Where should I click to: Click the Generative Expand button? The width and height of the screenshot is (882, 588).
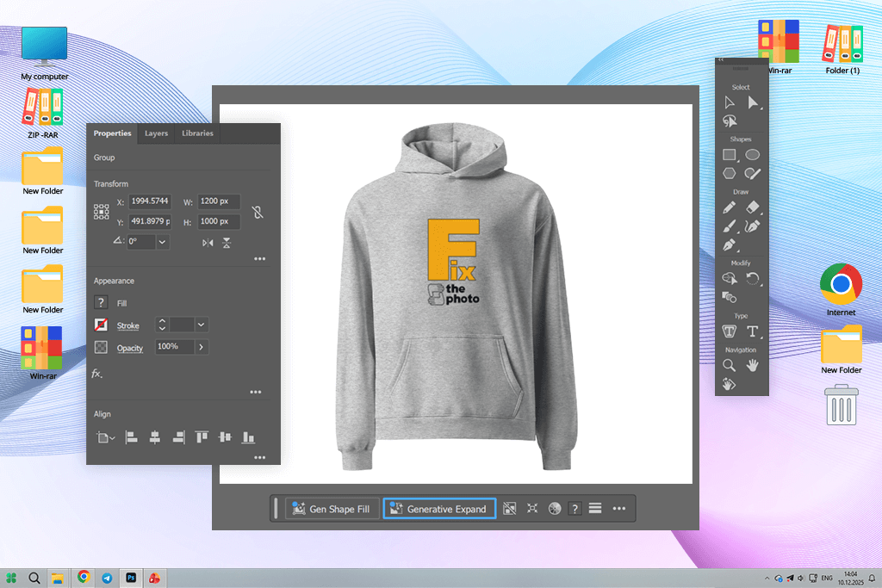[x=439, y=509]
